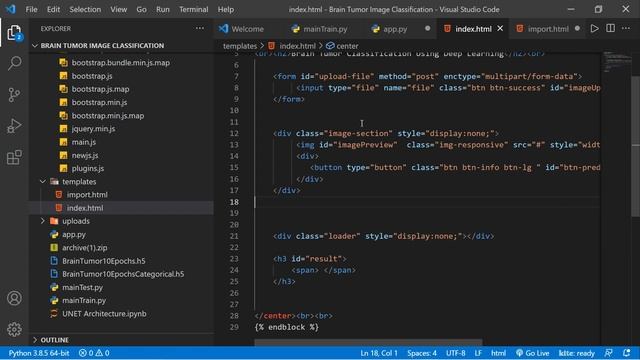Open BrainTumor10EpochsCategorical.h5 file
This screenshot has height=360, width=640.
123,274
